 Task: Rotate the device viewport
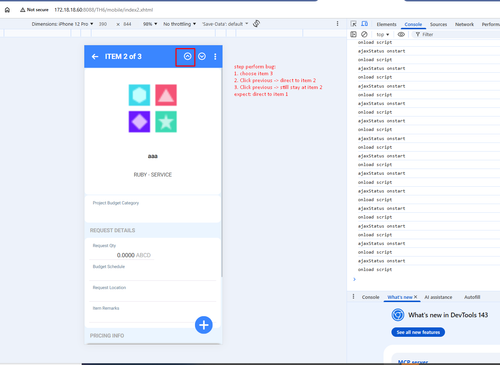coord(256,24)
